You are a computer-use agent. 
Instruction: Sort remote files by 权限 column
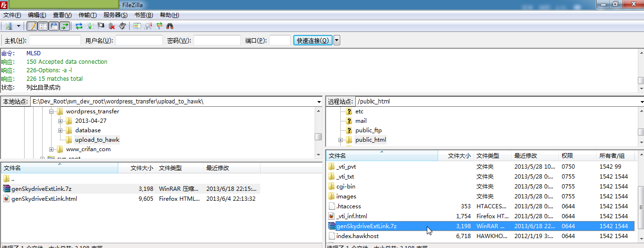(x=577, y=155)
